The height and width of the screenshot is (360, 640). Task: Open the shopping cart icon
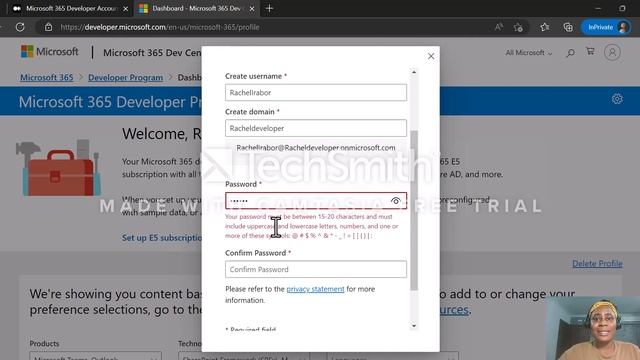(x=590, y=51)
